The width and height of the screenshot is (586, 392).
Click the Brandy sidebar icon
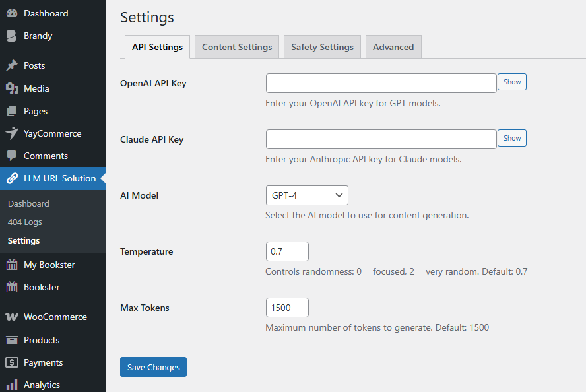coord(12,36)
